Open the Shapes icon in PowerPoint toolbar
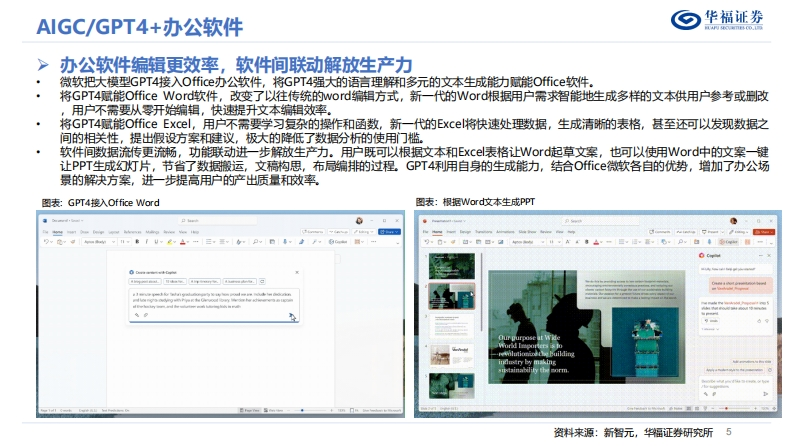 [x=664, y=242]
